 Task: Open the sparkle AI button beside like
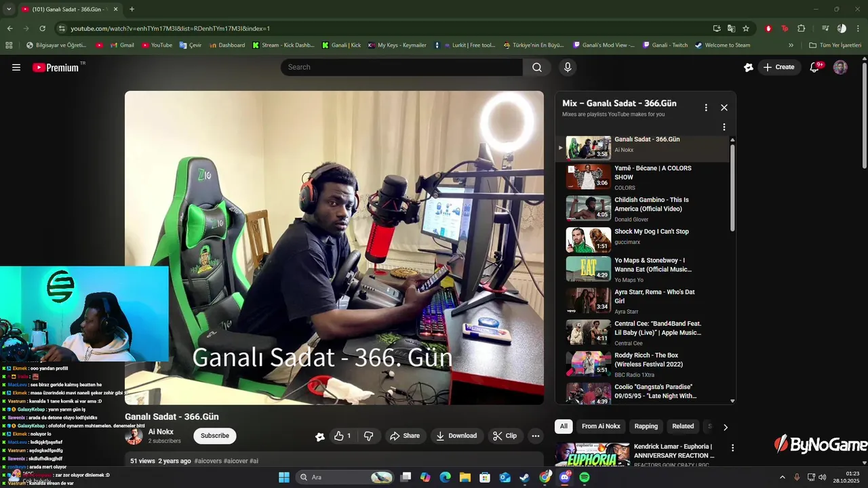[320, 436]
